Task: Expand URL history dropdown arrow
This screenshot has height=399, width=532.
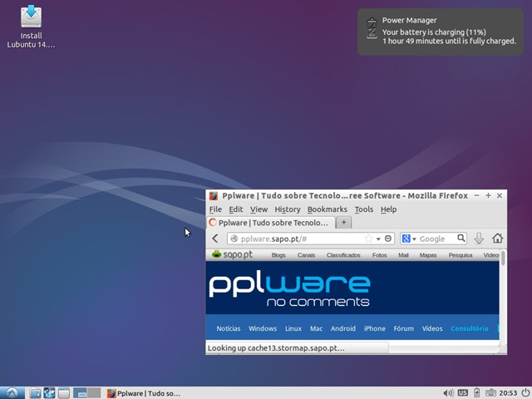Action: tap(378, 239)
